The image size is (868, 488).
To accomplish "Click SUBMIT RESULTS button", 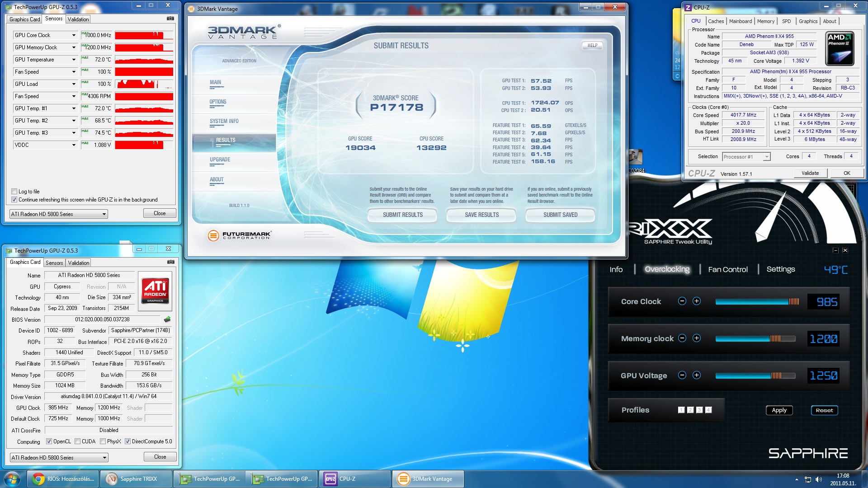I will coord(402,215).
